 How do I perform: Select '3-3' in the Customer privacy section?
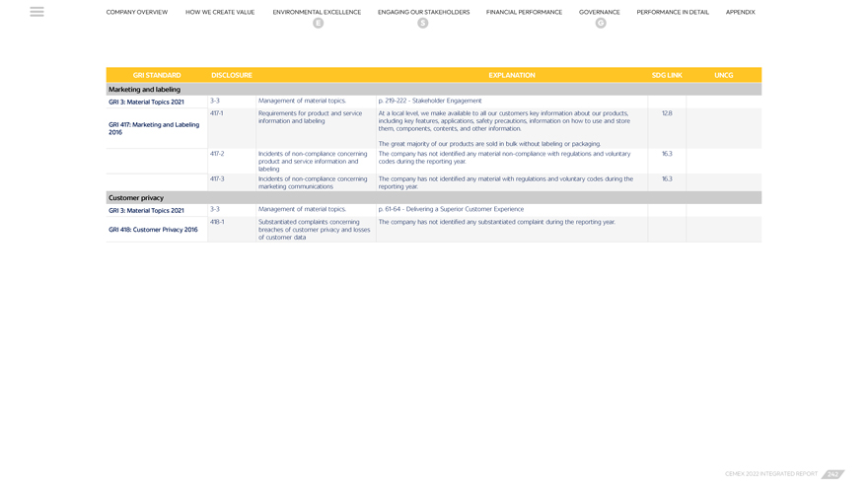[x=215, y=209]
